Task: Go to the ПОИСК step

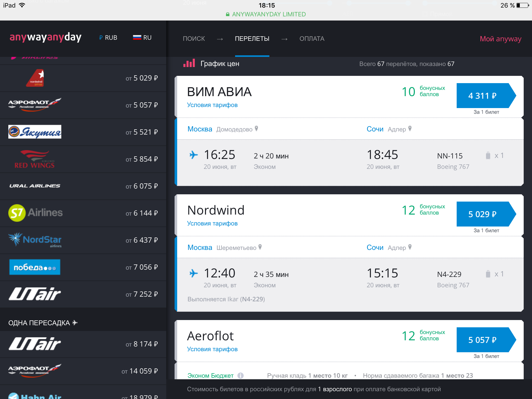Action: (x=194, y=39)
